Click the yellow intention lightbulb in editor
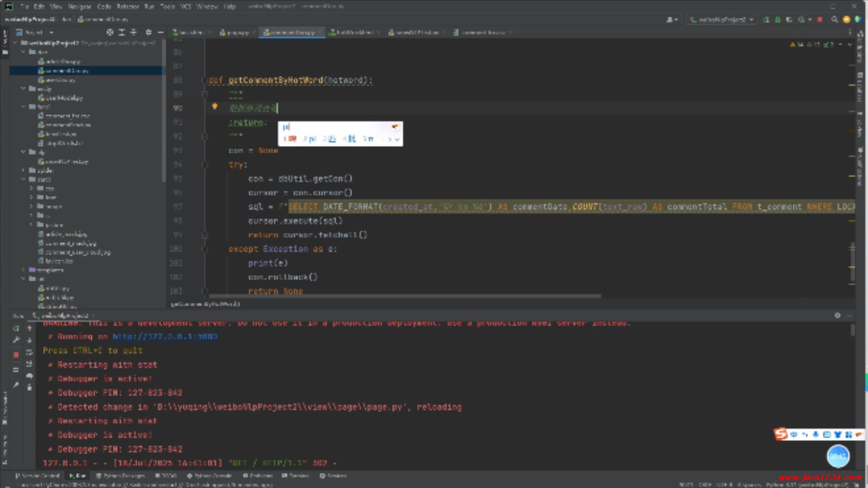The image size is (868, 488). 215,107
